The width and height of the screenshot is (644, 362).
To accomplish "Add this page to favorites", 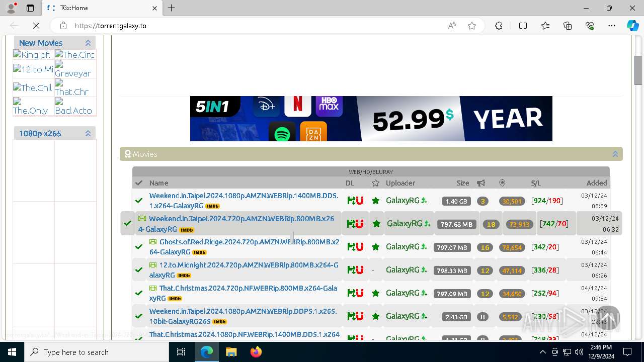I will coord(472,26).
